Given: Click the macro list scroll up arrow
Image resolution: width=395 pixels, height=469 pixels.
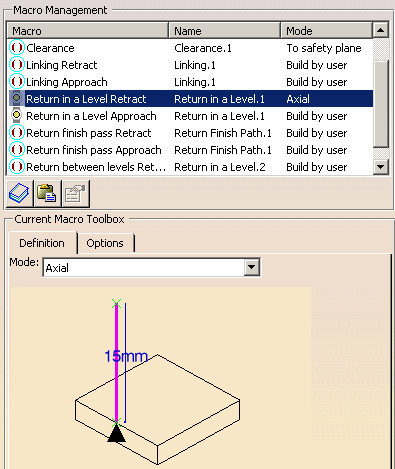Looking at the screenshot, I should pyautogui.click(x=381, y=31).
